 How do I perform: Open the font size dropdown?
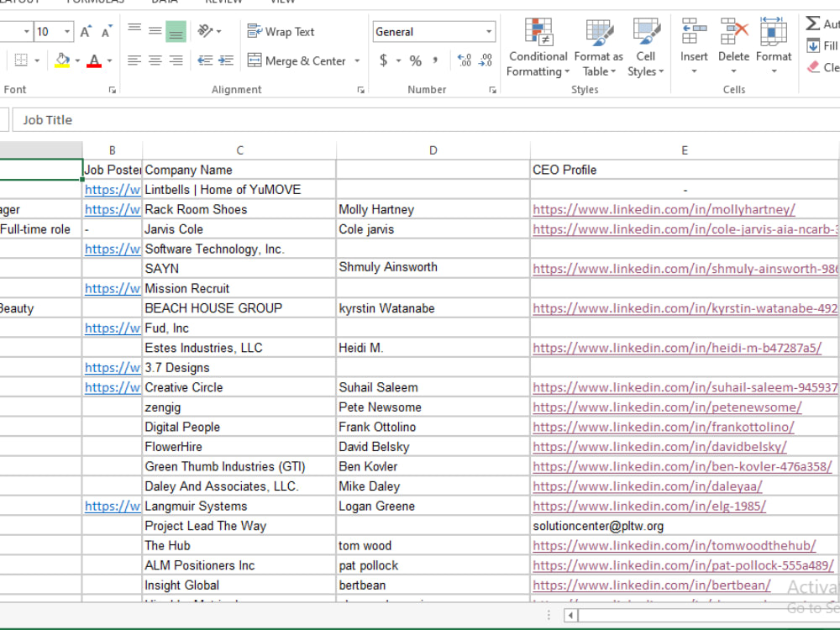click(67, 29)
